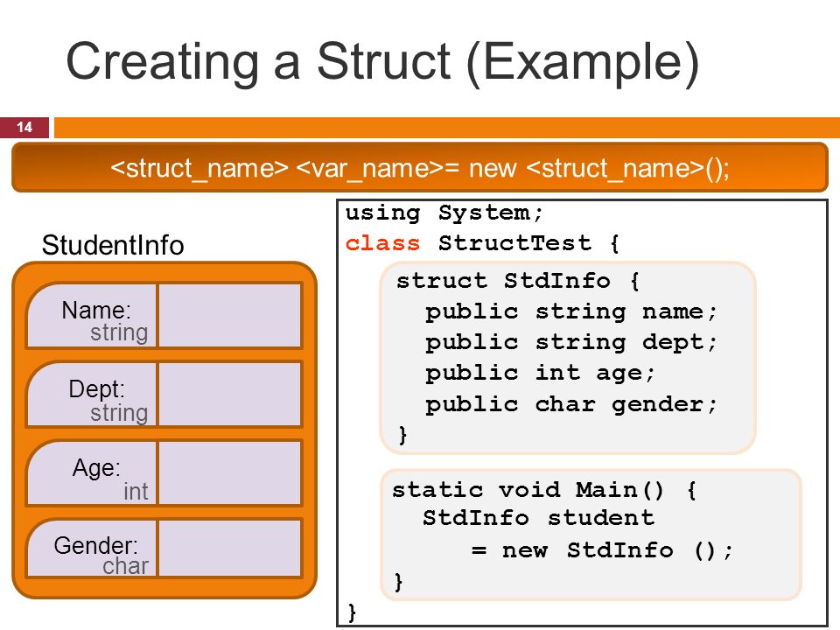The image size is (840, 630).
Task: Click the empty value box next to Dept
Action: coord(230,395)
